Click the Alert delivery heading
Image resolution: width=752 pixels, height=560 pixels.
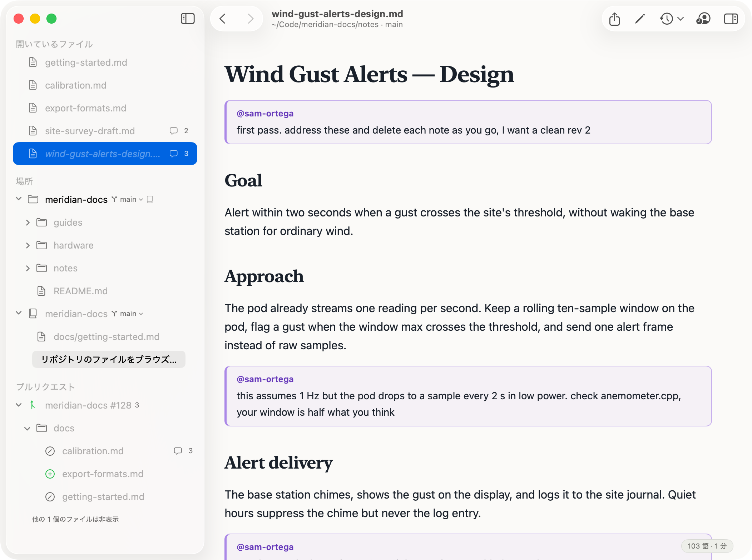278,462
